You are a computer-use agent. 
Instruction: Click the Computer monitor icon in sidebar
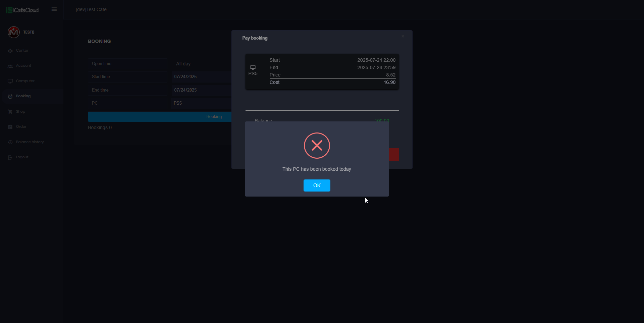(10, 81)
